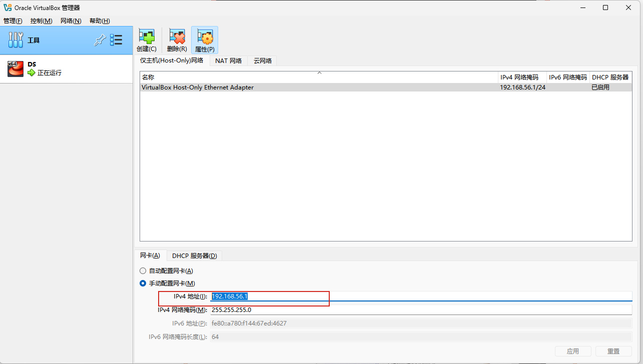
Task: Switch to the 网卡(A) adapter tab
Action: tap(150, 255)
